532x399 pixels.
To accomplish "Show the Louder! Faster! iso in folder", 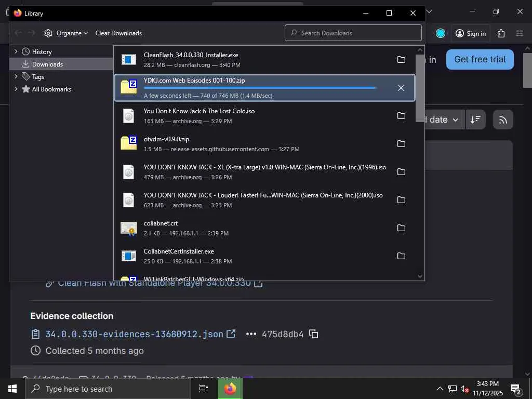I will (401, 200).
